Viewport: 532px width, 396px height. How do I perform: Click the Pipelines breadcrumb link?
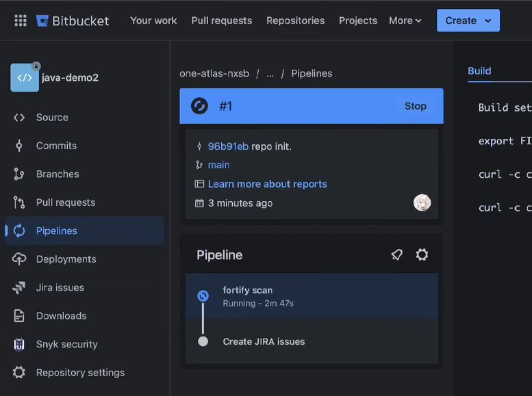(312, 74)
